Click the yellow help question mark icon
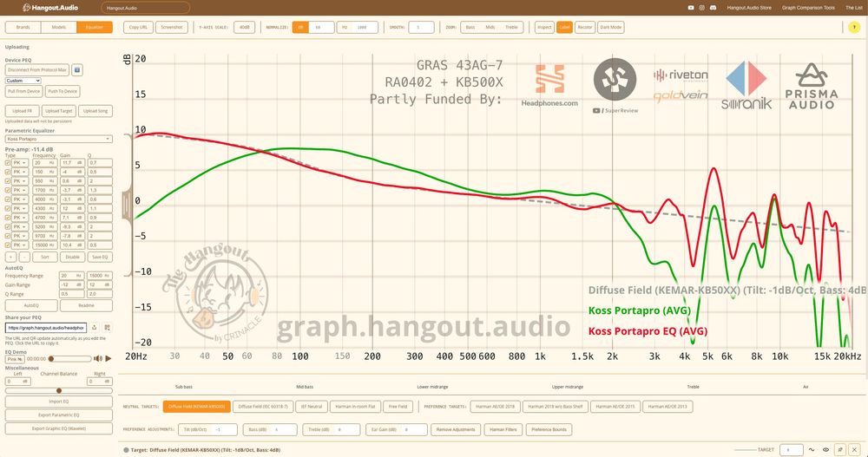Viewport: 868px width, 457px height. pos(854,27)
